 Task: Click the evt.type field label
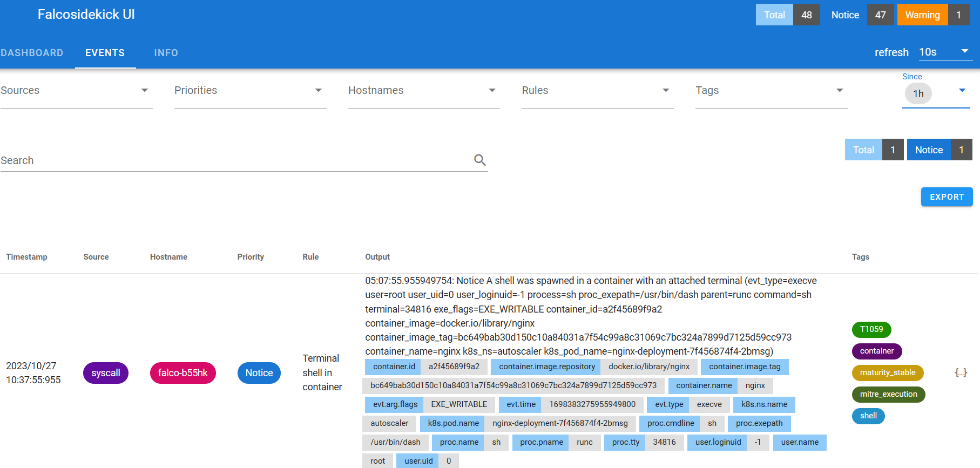pos(669,404)
